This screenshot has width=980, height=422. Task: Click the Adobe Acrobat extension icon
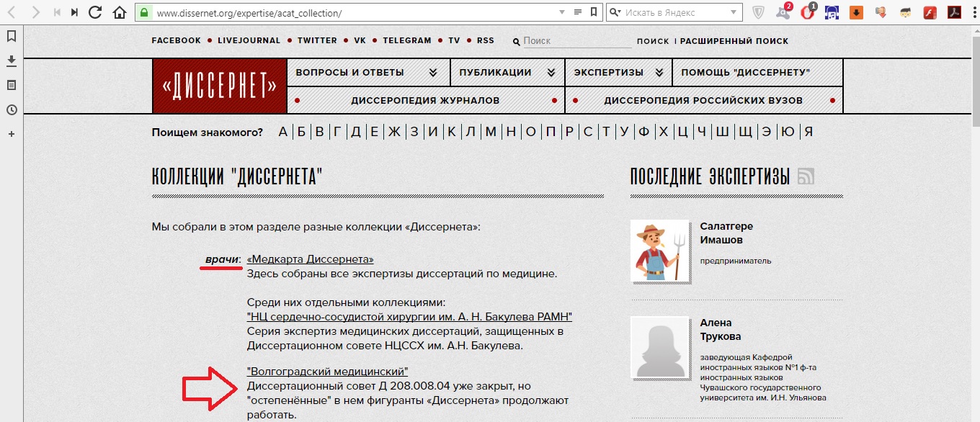click(x=953, y=12)
